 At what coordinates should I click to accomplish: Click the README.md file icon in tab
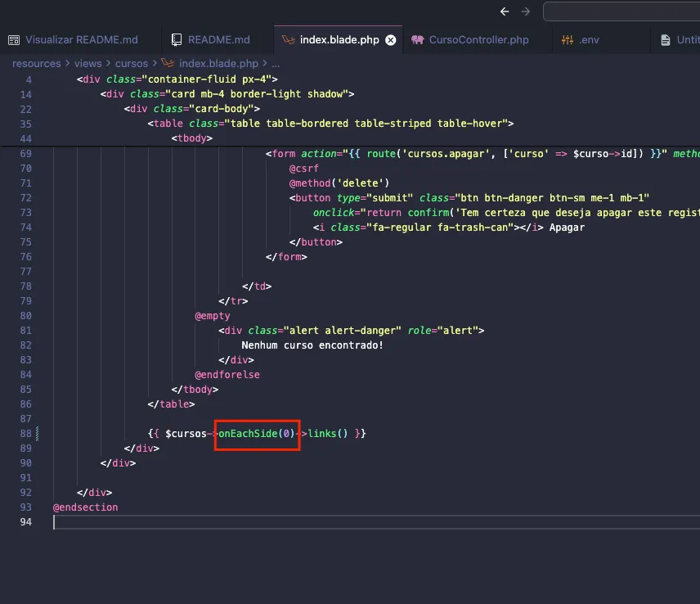point(177,39)
